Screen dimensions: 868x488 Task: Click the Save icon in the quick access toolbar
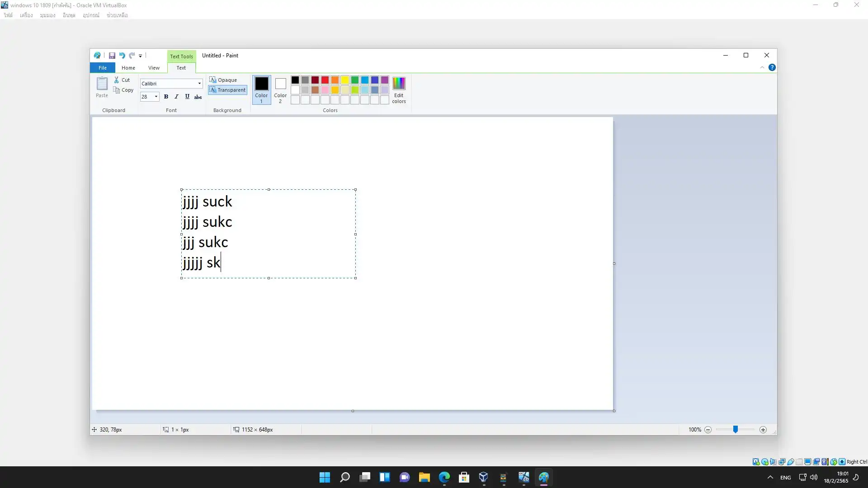(112, 56)
